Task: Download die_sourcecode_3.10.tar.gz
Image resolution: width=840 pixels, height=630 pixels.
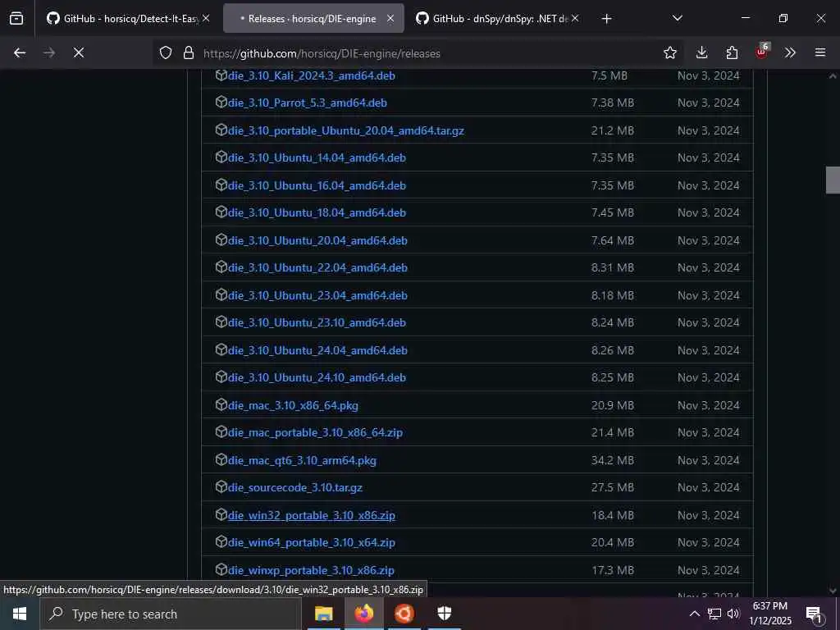Action: [x=295, y=488]
